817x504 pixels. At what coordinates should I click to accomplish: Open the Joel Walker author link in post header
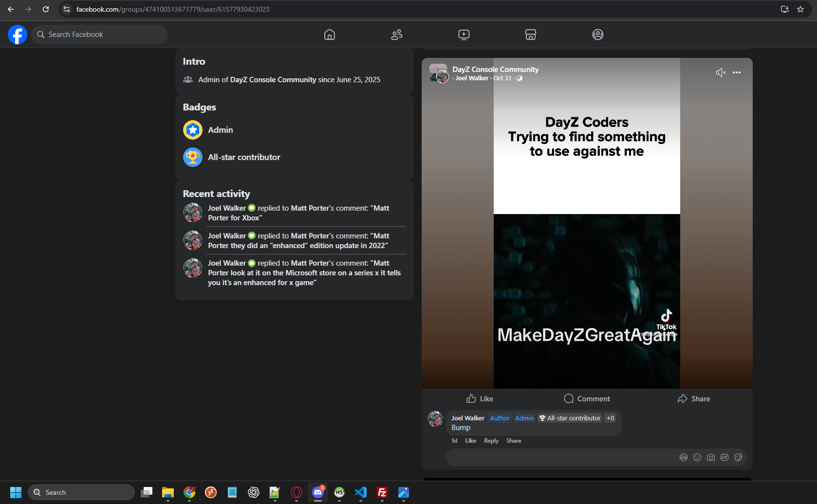(472, 78)
